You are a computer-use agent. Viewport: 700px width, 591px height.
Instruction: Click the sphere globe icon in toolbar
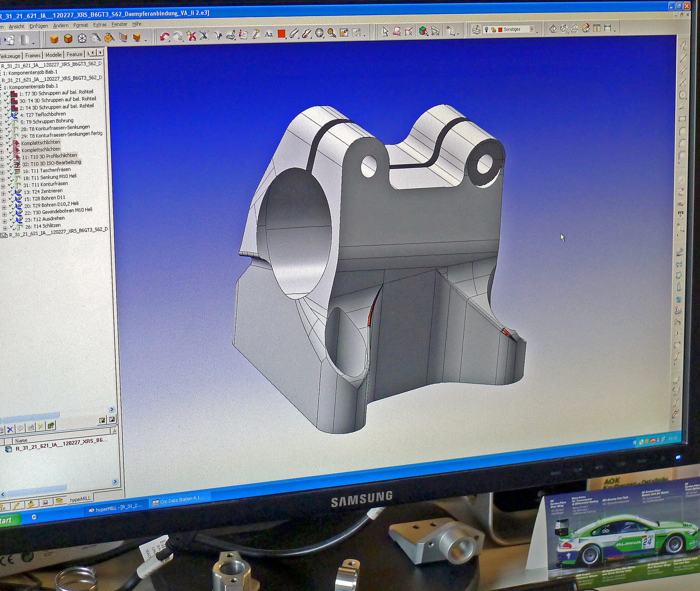coord(319,33)
